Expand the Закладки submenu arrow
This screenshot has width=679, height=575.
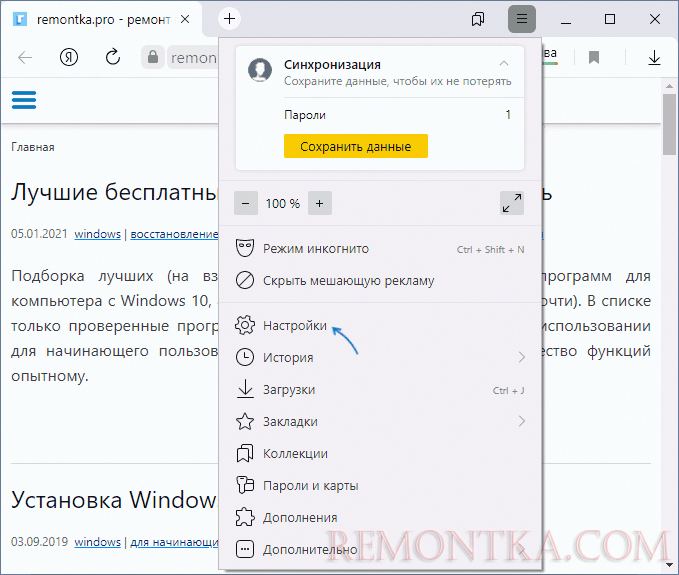(x=522, y=421)
